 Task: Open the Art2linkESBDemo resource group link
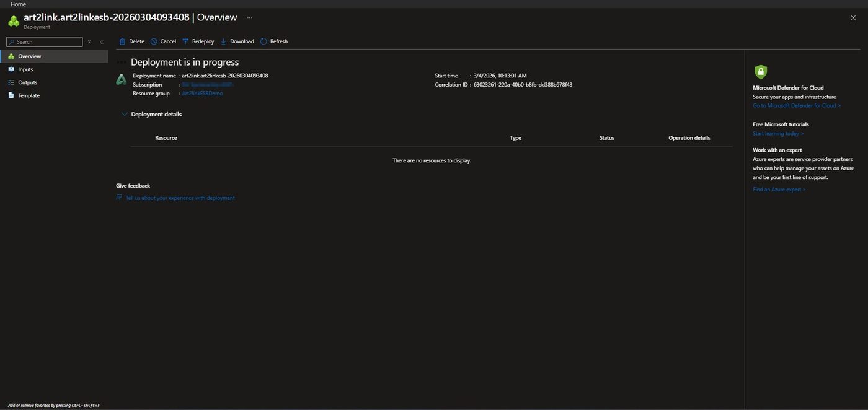click(201, 94)
